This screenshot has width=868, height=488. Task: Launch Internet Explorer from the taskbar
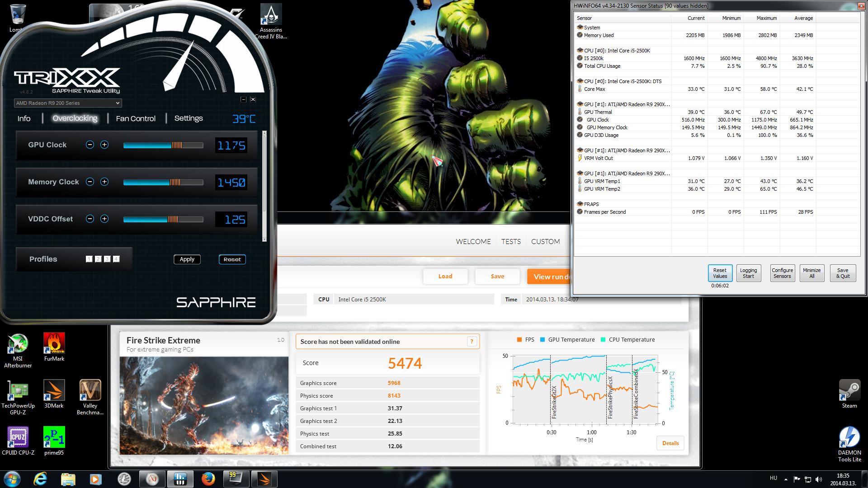(40, 479)
